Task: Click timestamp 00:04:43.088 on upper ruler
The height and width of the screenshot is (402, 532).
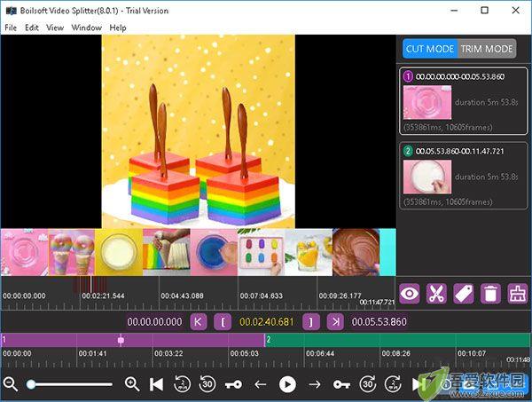Action: click(182, 296)
